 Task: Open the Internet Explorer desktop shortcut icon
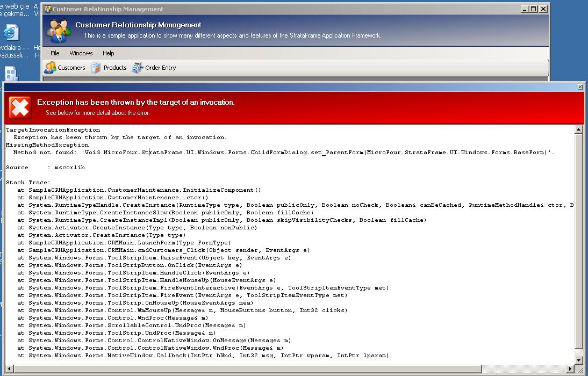[x=11, y=33]
